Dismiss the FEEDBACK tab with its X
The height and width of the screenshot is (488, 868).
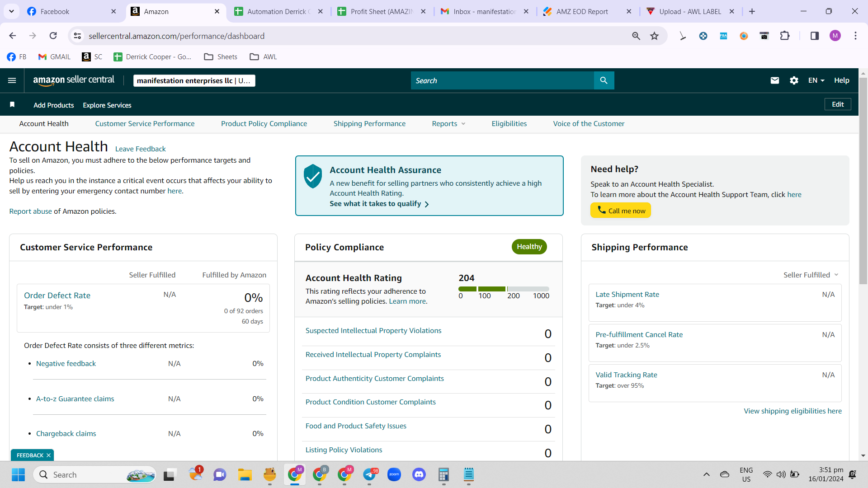coord(48,455)
